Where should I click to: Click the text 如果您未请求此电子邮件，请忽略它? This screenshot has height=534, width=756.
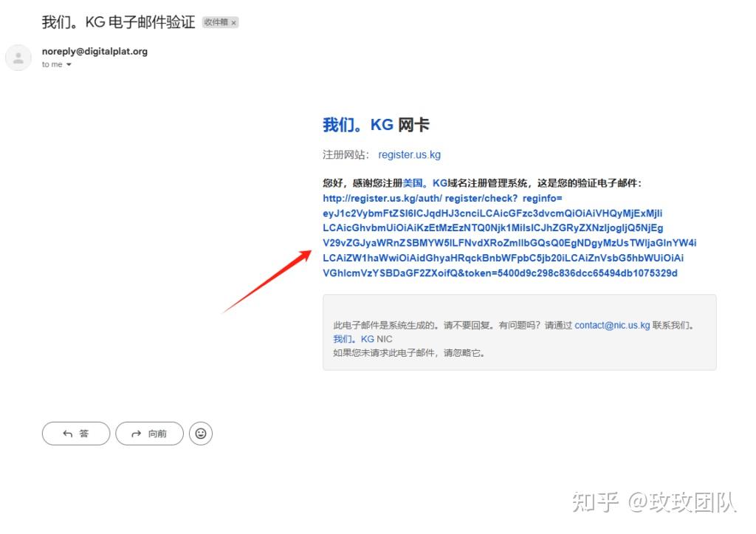(408, 352)
